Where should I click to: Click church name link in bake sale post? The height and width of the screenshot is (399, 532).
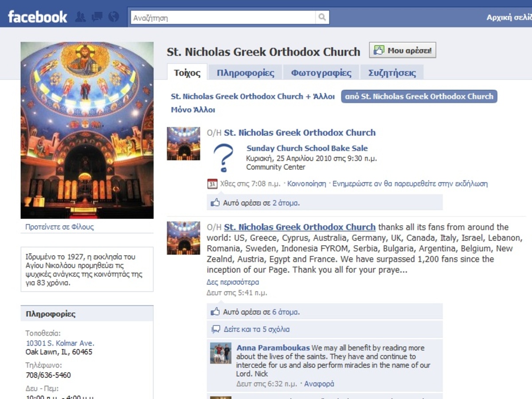300,133
